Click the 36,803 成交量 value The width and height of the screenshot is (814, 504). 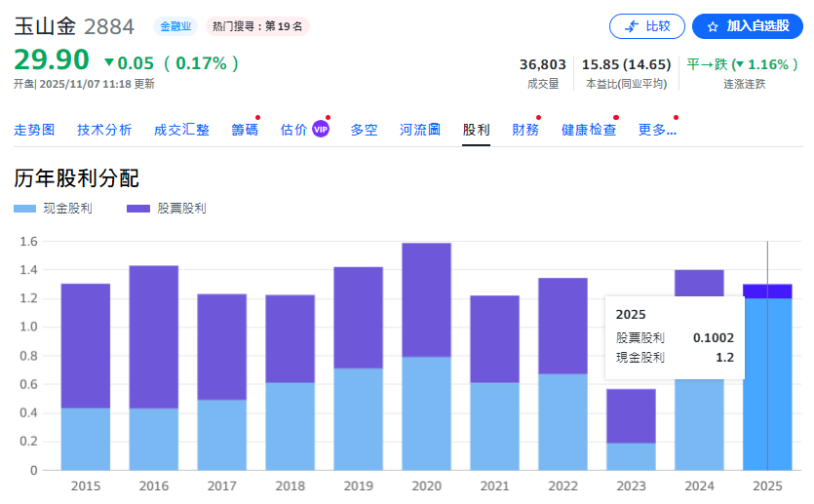coord(542,65)
